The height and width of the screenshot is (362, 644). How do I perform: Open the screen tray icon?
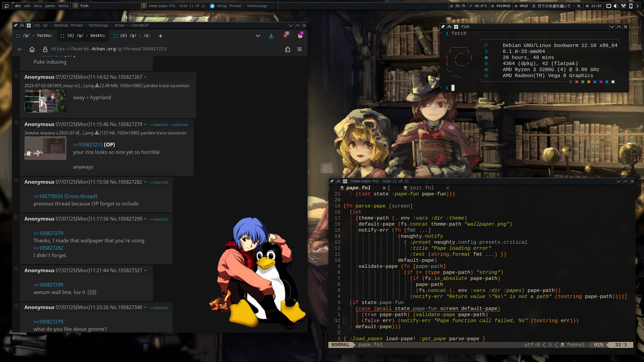pyautogui.click(x=608, y=6)
